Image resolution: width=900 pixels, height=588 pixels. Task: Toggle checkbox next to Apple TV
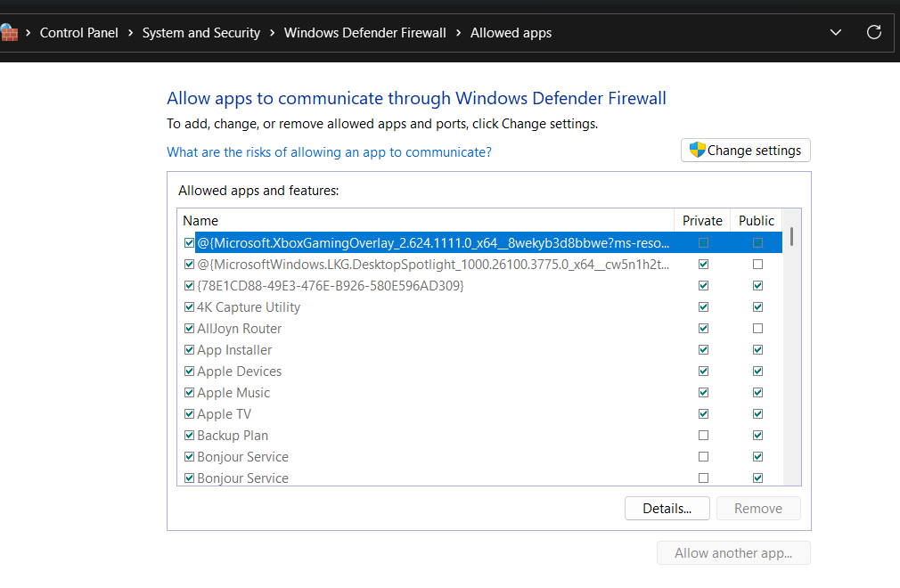[x=189, y=413]
